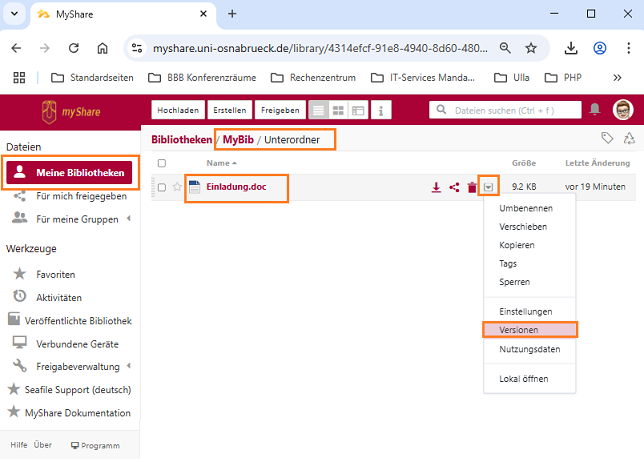Image resolution: width=644 pixels, height=462 pixels.
Task: Switch to grid view
Action: pyautogui.click(x=338, y=110)
